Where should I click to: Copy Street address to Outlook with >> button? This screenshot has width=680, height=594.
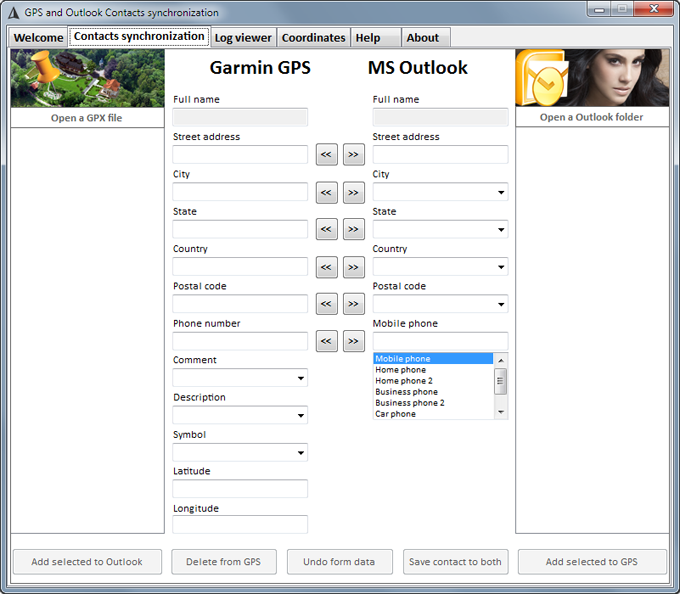pos(353,155)
